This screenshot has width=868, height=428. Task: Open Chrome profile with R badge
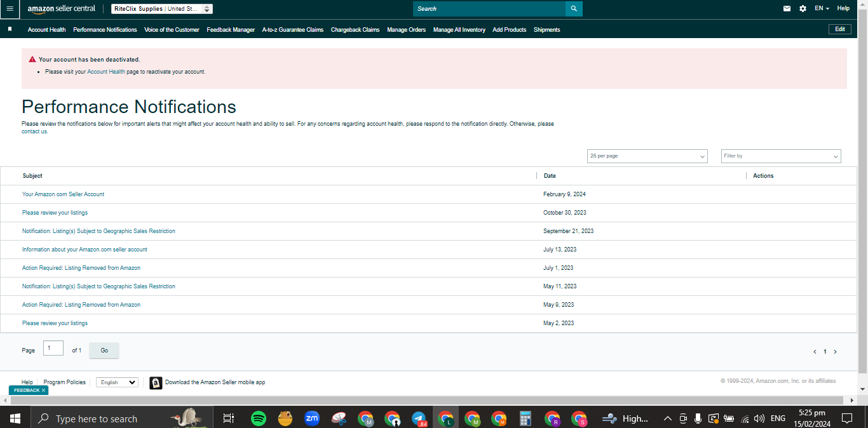click(x=552, y=418)
